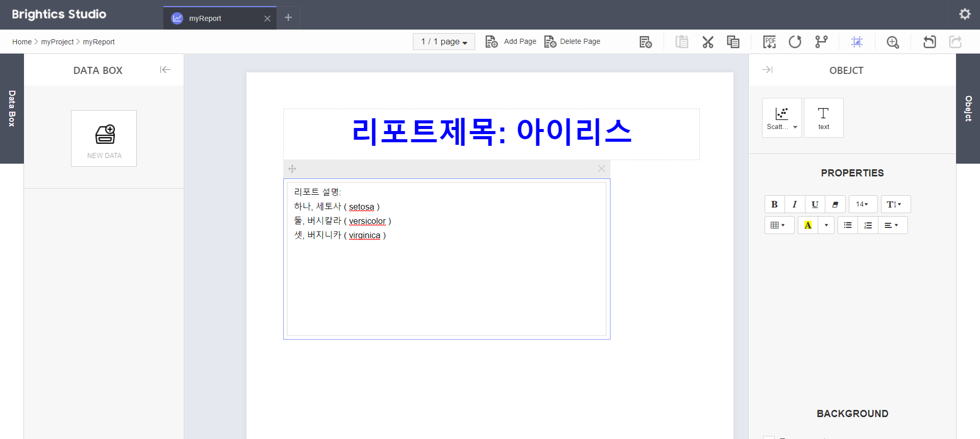980x439 pixels.
Task: Open line height dropdown
Action: click(x=895, y=204)
